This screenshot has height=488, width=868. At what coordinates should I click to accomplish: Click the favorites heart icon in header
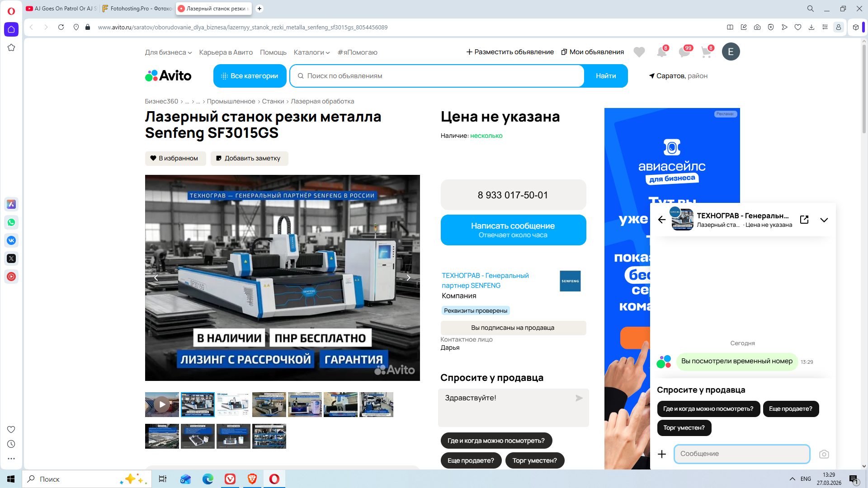click(639, 52)
